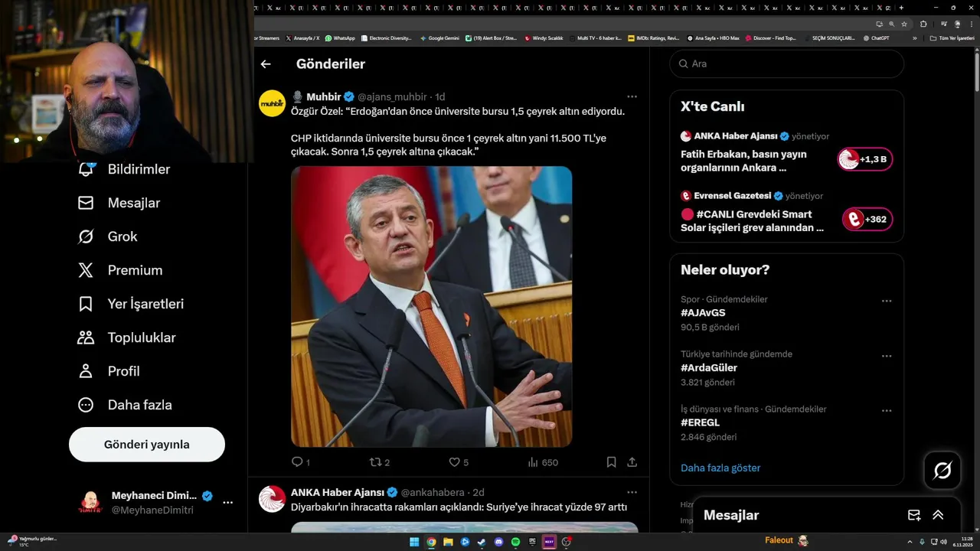Expand Daha fazla sidebar menu

pos(126,405)
